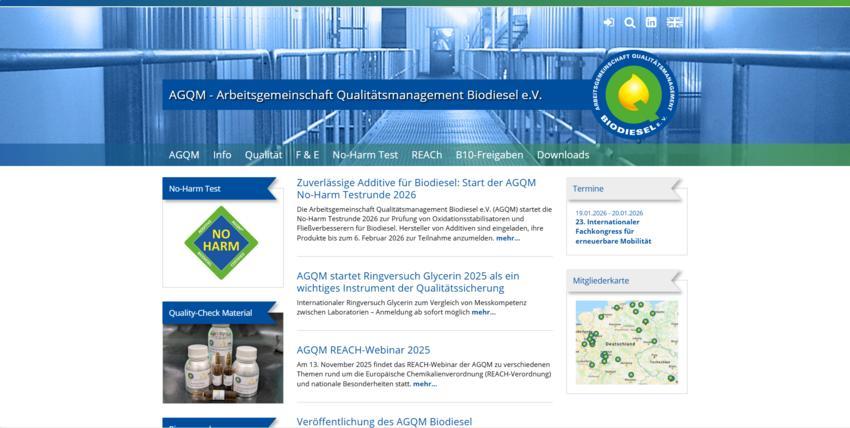The width and height of the screenshot is (850, 428).
Task: Open the Mitgliederkarte heading
Action: coord(601,281)
